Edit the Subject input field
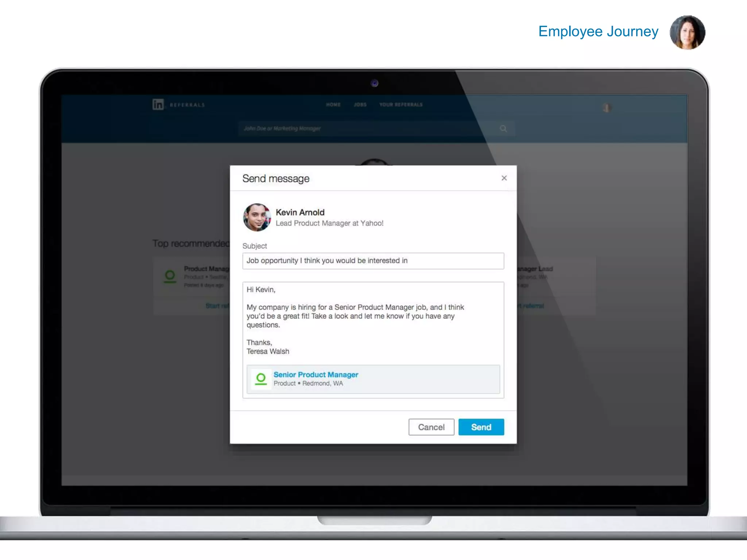 pyautogui.click(x=373, y=261)
